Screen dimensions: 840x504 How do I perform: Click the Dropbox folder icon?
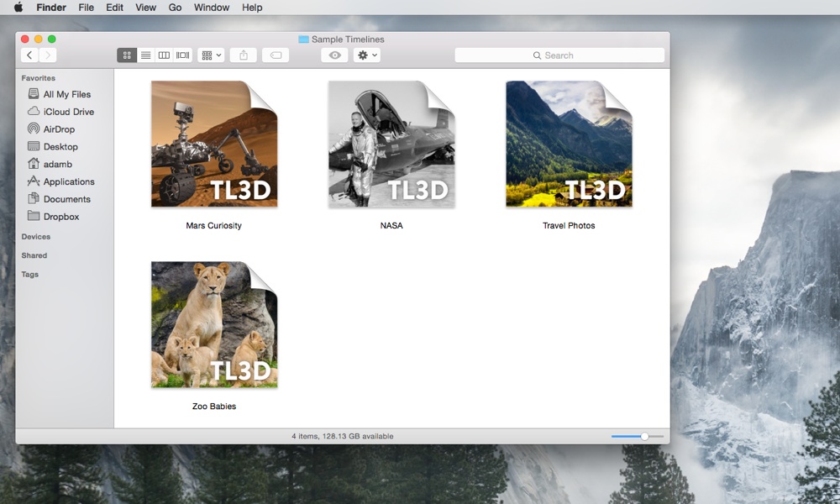click(x=34, y=216)
